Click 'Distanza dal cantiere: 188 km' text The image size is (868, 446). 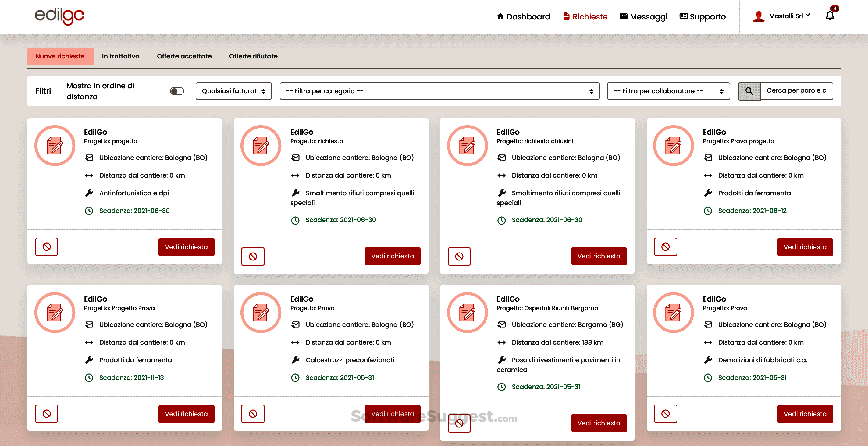pyautogui.click(x=557, y=343)
